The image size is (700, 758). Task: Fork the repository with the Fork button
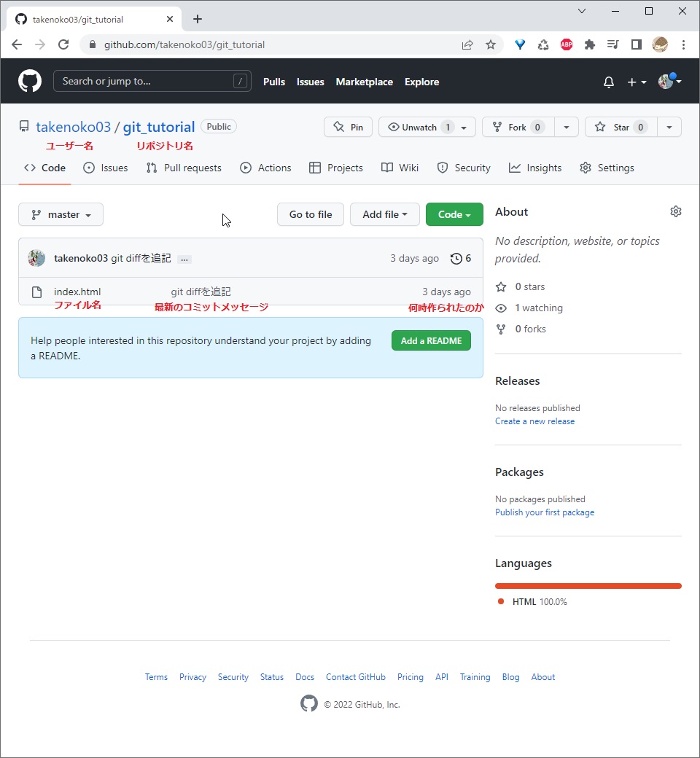tap(518, 127)
